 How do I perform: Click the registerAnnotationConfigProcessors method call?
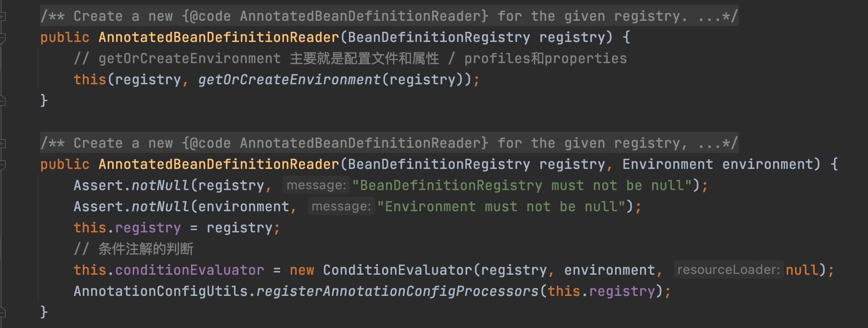[x=397, y=291]
